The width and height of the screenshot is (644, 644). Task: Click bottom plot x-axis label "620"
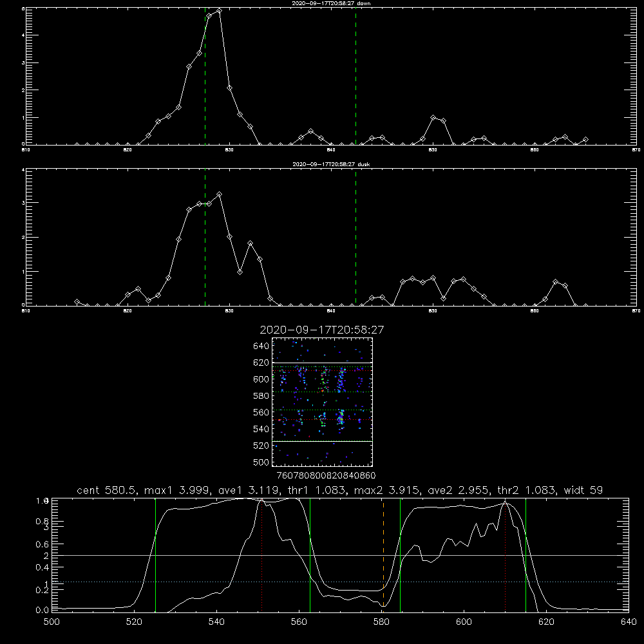[x=546, y=622]
